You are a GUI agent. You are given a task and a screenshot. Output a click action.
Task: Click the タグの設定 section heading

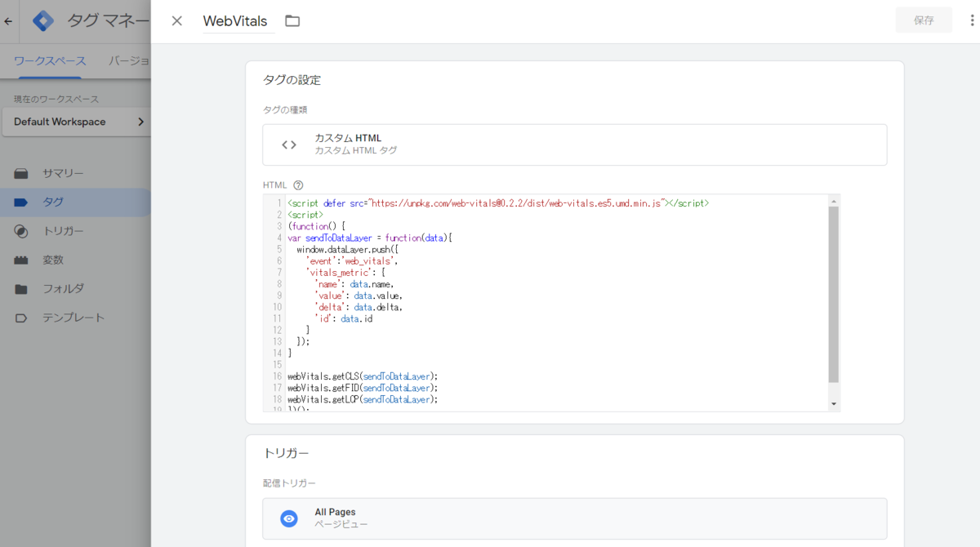coord(292,80)
